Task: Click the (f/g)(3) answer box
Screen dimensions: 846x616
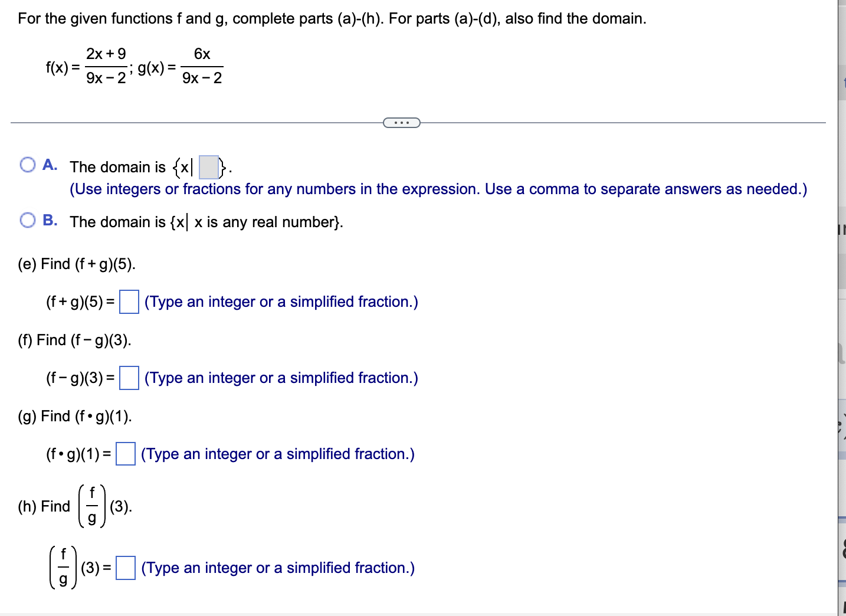Action: 124,568
